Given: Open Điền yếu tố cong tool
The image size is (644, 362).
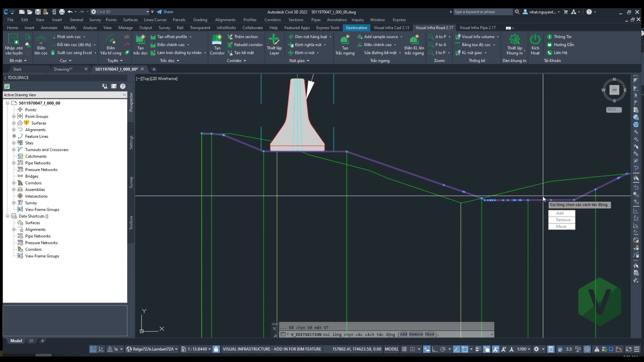Looking at the screenshot, I should click(111, 44).
